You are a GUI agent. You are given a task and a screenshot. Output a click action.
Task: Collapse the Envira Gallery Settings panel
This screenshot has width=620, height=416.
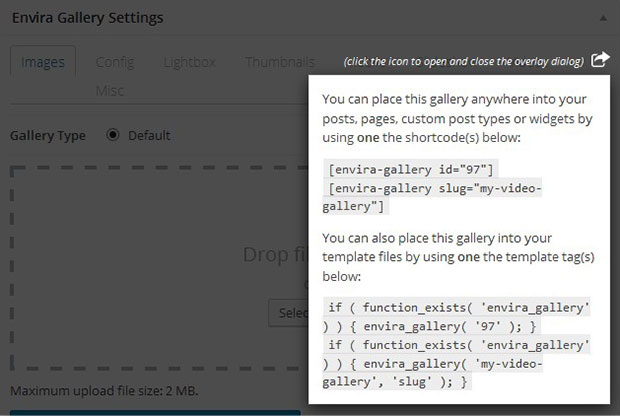pyautogui.click(x=603, y=17)
